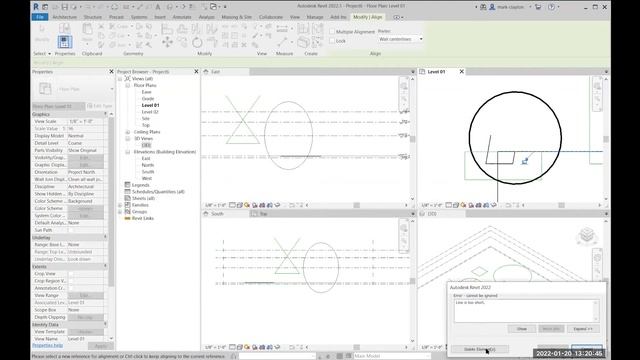
Task: Open the Floor Plan type selector dropdown
Action: (x=111, y=89)
